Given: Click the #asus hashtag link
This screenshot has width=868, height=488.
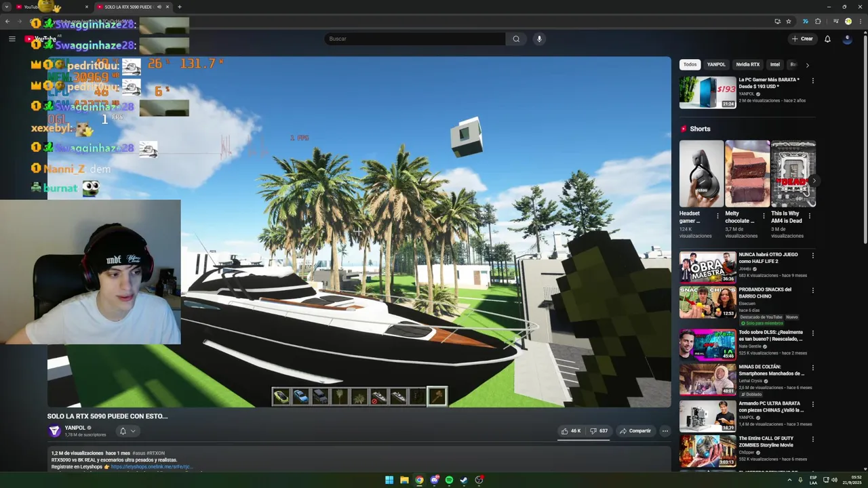Looking at the screenshot, I should [x=139, y=453].
